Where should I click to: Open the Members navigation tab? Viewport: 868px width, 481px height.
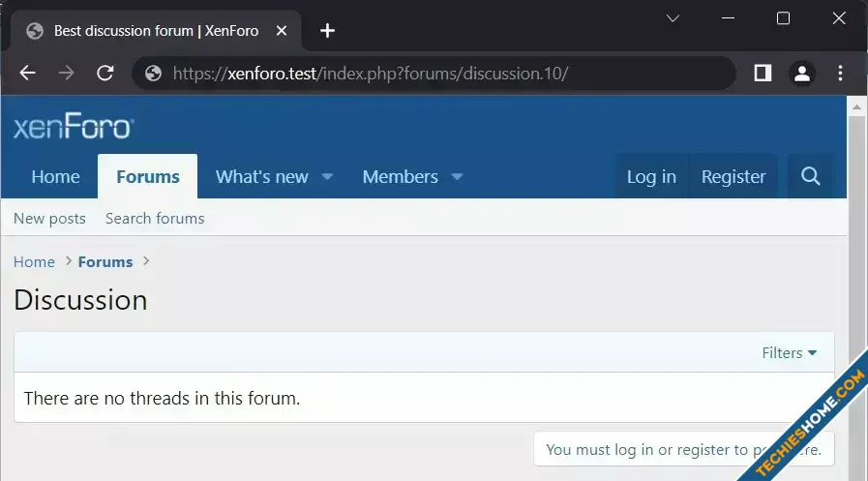tap(401, 176)
